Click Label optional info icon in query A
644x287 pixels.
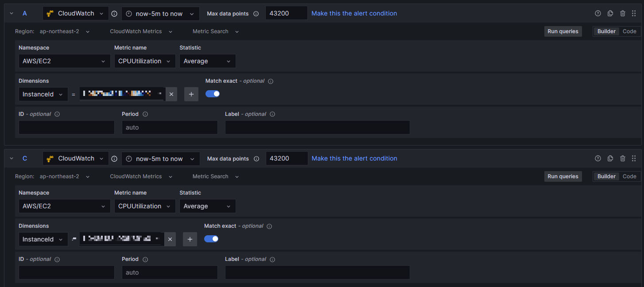(272, 114)
